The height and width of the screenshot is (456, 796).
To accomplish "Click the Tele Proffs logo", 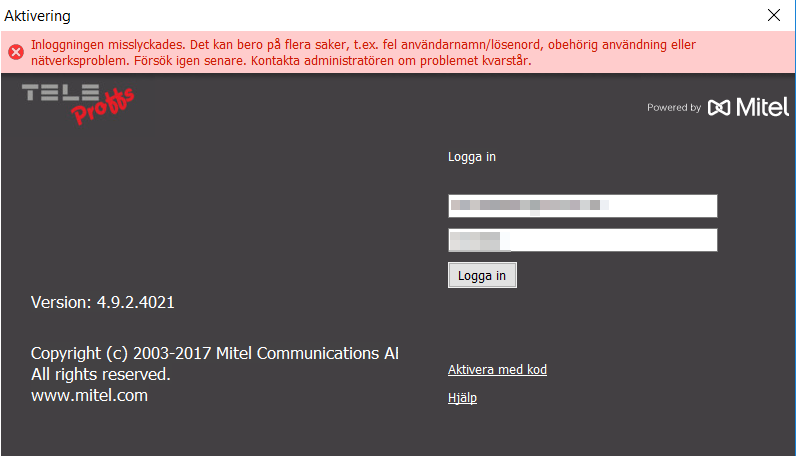I will (x=78, y=104).
